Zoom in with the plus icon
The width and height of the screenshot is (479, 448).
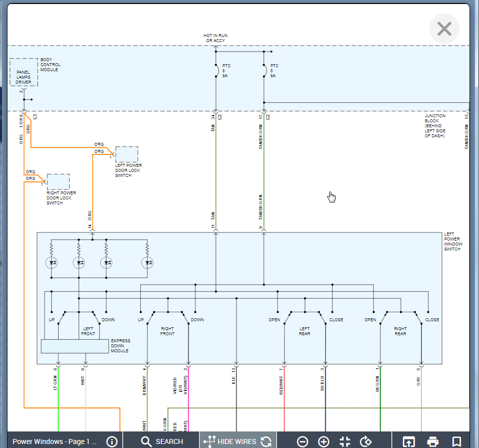click(x=324, y=441)
